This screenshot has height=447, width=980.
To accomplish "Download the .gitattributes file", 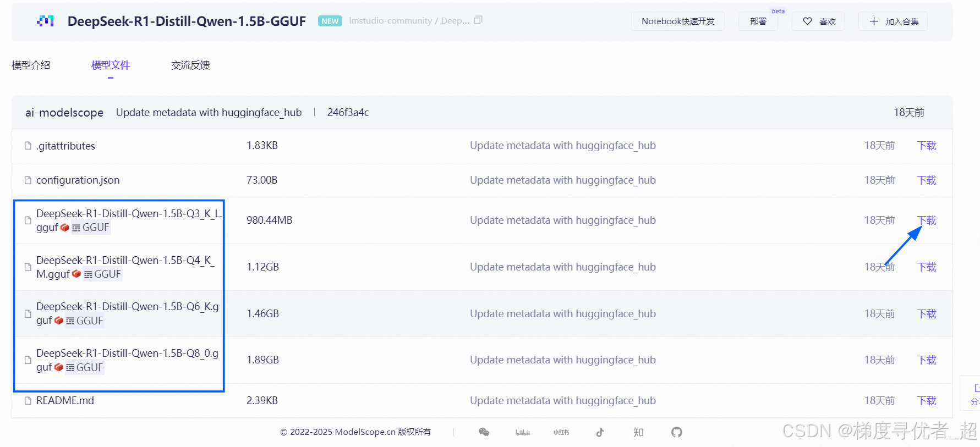I will (x=927, y=146).
